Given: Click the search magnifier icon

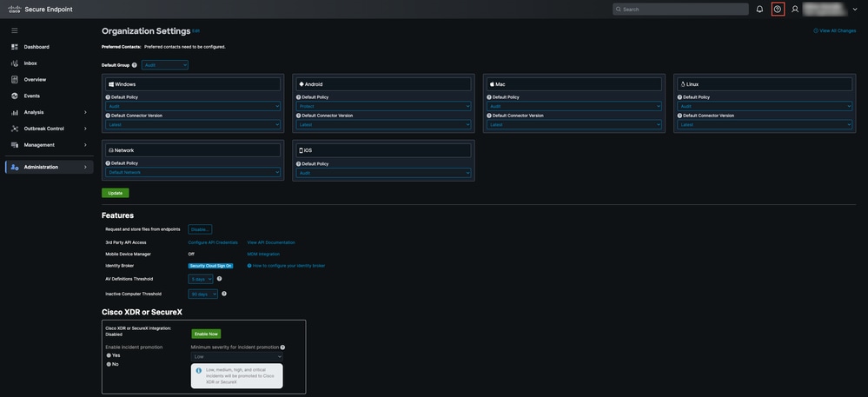Looking at the screenshot, I should 619,10.
